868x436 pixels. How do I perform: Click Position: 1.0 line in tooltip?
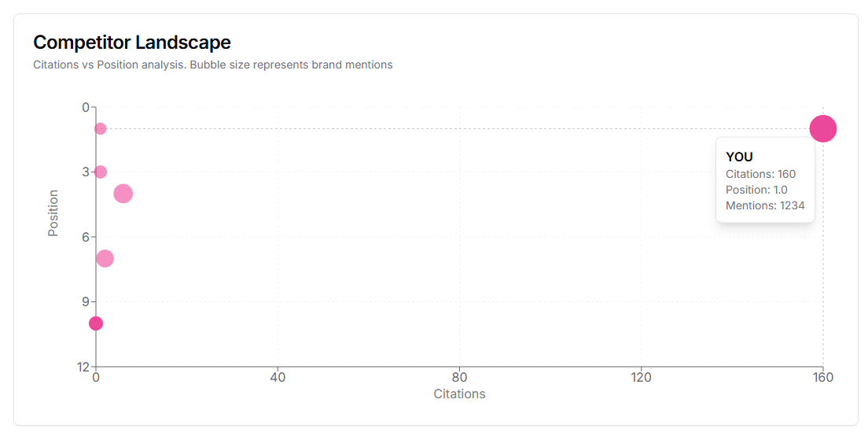click(756, 190)
